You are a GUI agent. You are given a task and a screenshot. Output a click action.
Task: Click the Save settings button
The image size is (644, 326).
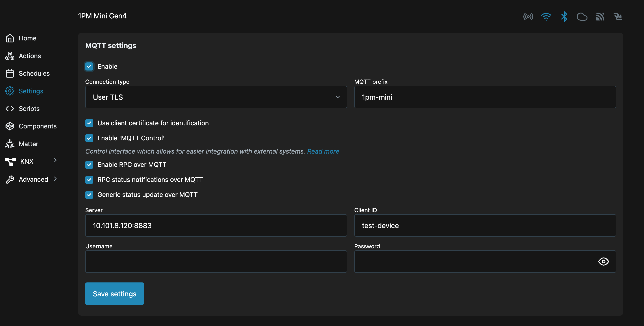click(114, 293)
